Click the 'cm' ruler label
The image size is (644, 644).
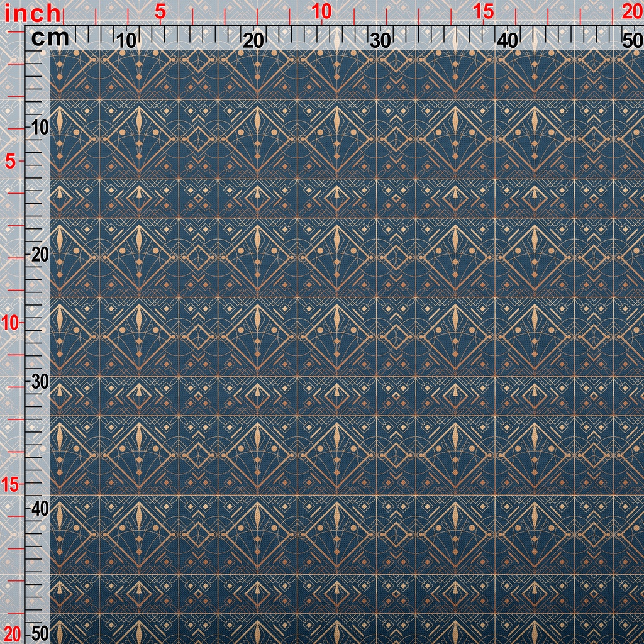[50, 38]
